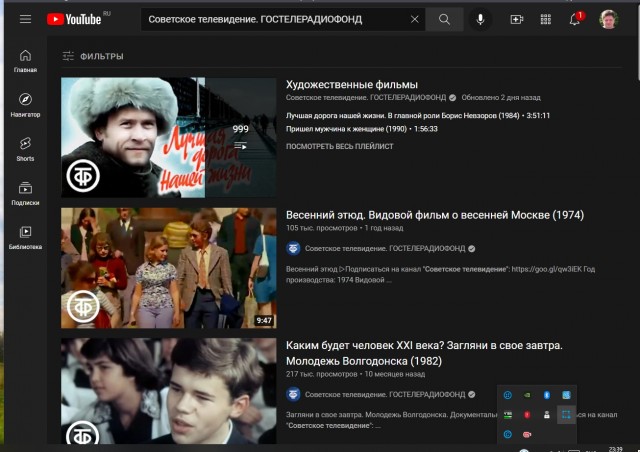Image resolution: width=640 pixels, height=452 pixels.
Task: Click the magnifier search button
Action: (x=444, y=19)
